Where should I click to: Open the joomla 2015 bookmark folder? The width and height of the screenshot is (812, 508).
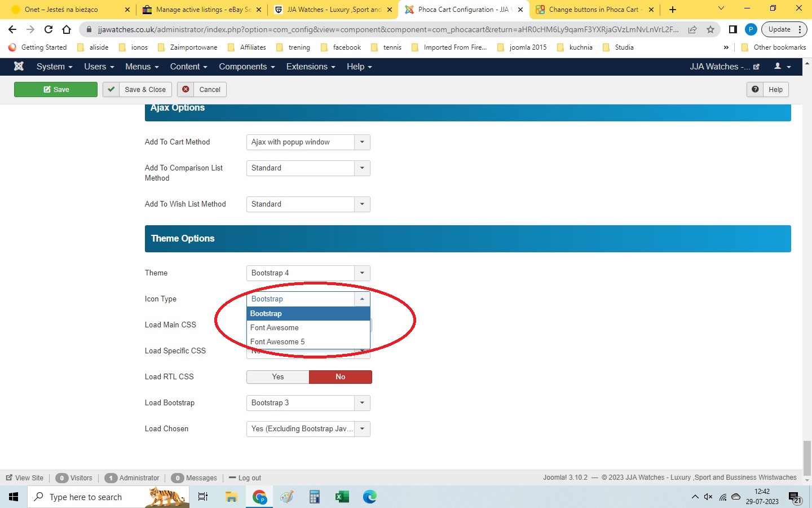(x=522, y=47)
